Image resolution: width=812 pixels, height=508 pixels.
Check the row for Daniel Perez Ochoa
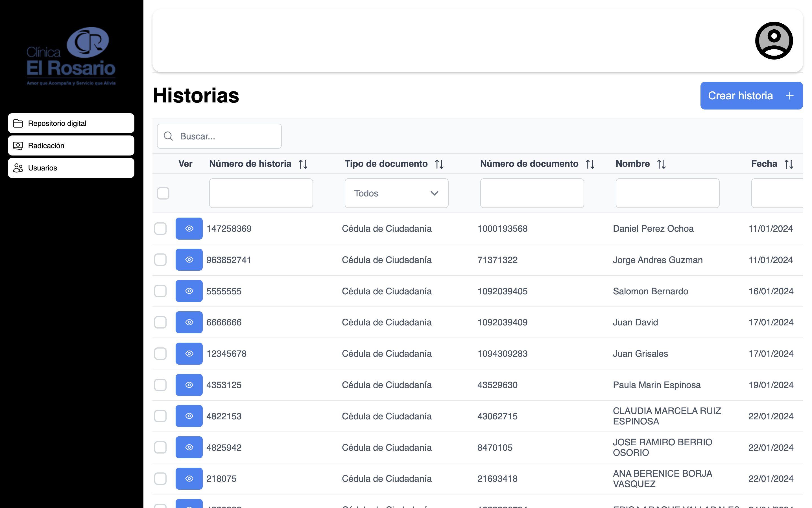(160, 229)
